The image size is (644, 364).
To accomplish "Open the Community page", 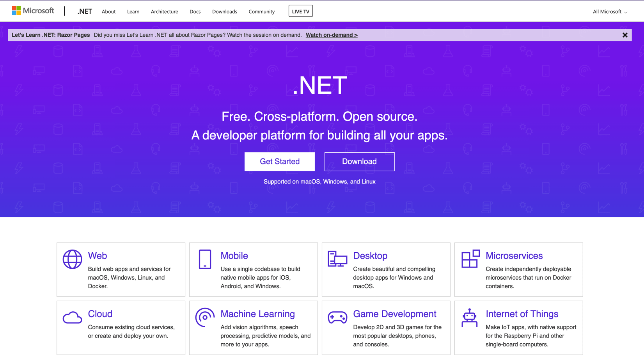I will (x=261, y=12).
